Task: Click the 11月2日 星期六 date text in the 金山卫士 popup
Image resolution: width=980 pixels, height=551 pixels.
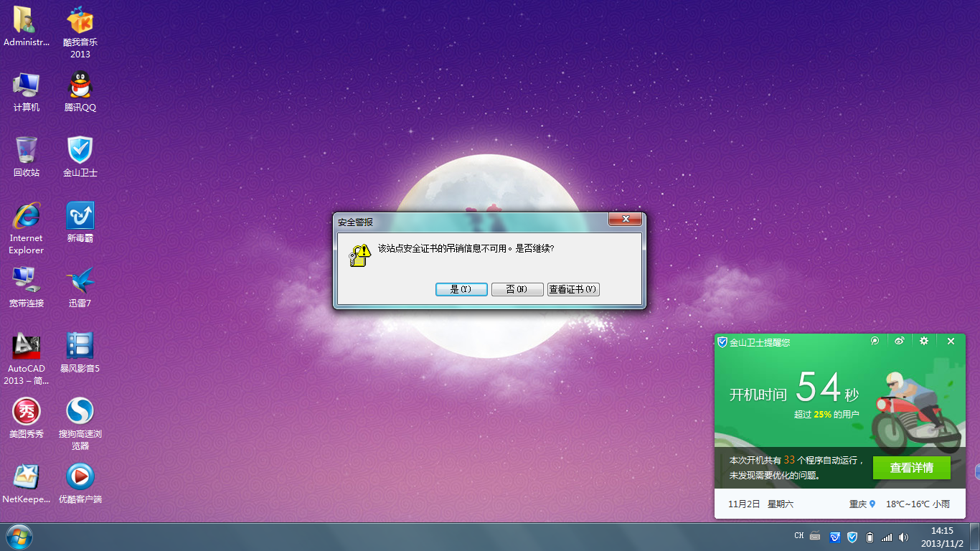Action: (x=760, y=504)
